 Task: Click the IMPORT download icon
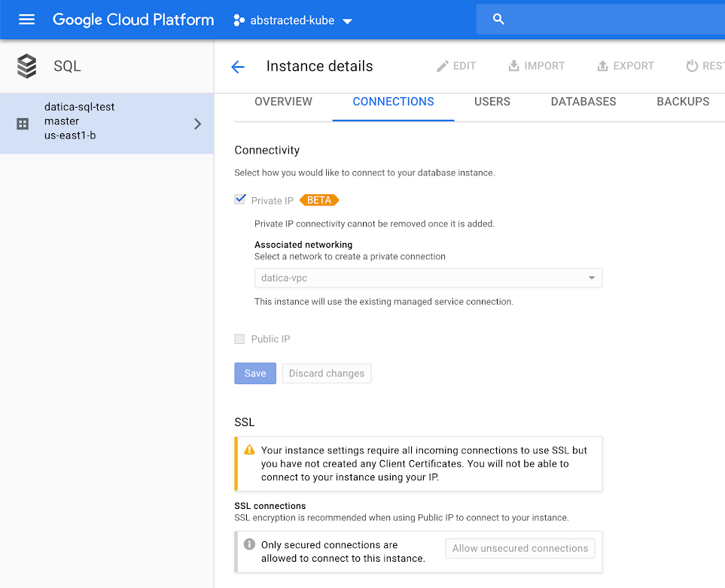[513, 66]
